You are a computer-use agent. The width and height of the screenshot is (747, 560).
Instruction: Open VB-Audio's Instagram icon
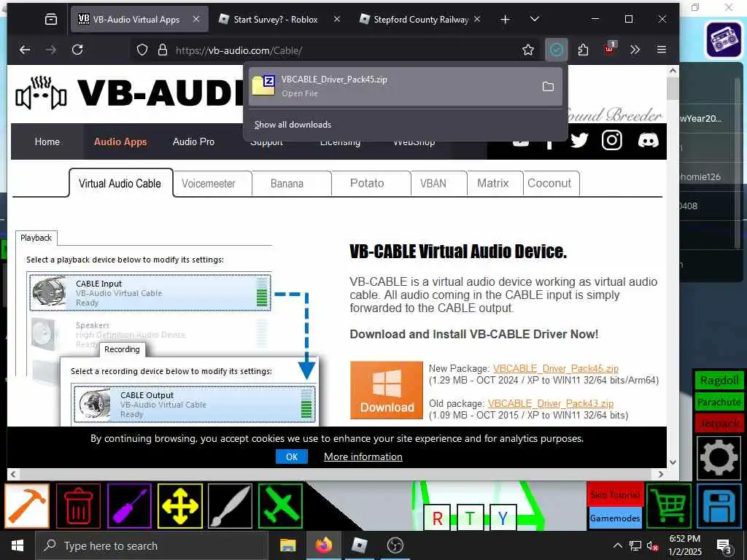coord(612,141)
